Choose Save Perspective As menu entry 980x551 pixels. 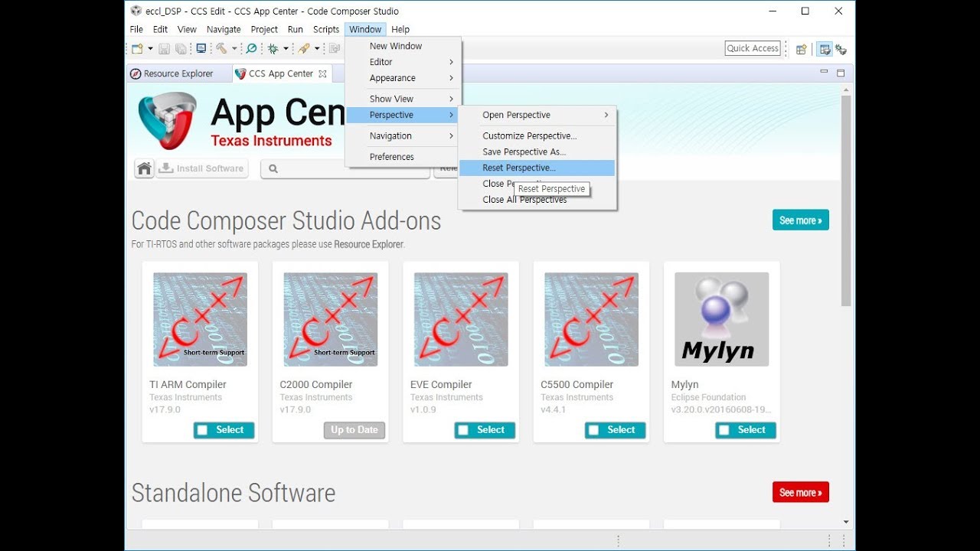[537, 152]
